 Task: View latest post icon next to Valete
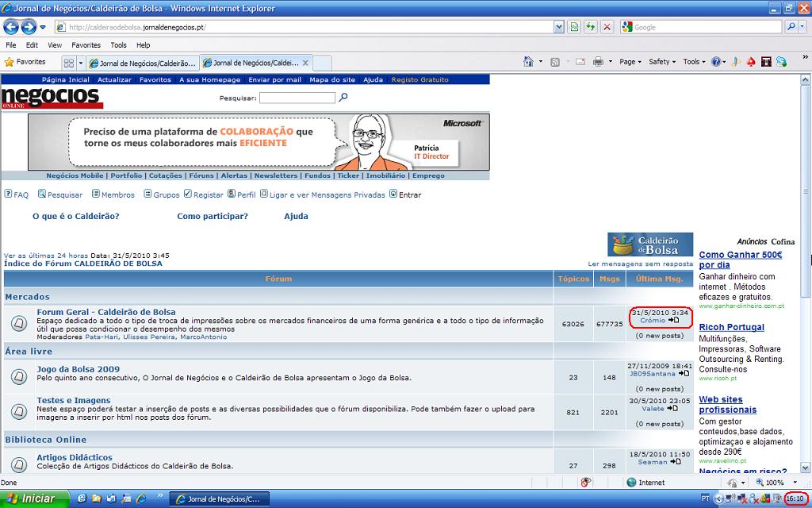672,408
